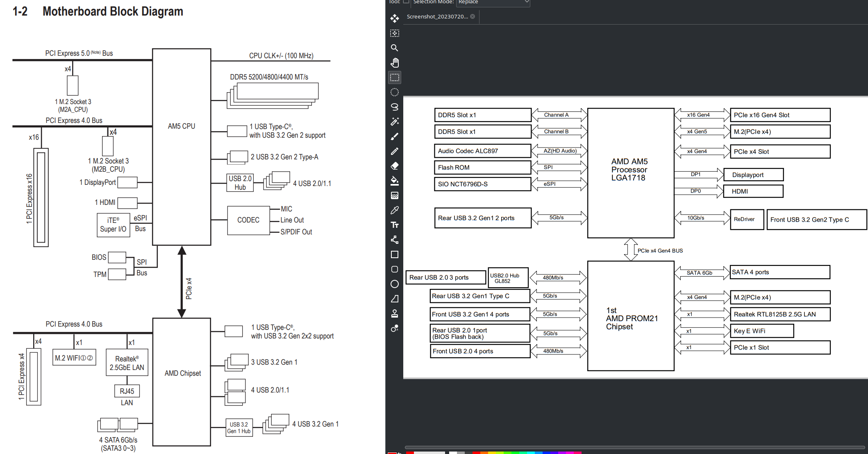This screenshot has width=868, height=454.
Task: Select the Rounded Rectangle shape tool
Action: coord(395,269)
